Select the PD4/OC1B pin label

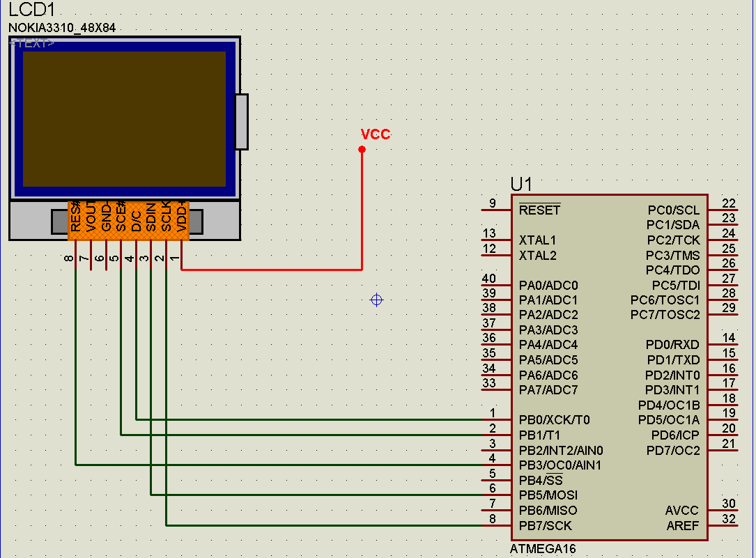coord(669,405)
